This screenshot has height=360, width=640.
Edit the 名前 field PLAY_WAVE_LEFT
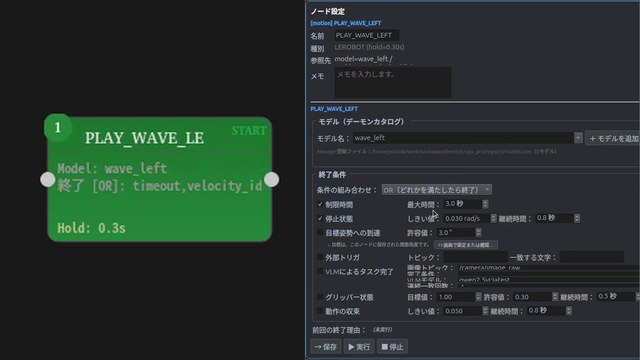coord(366,36)
